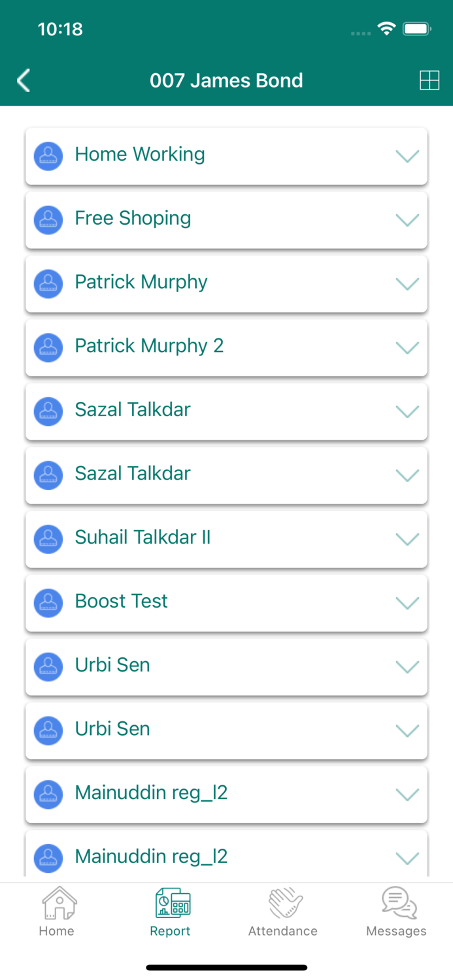Switch to the Report tab
Image resolution: width=453 pixels, height=980 pixels.
tap(171, 912)
